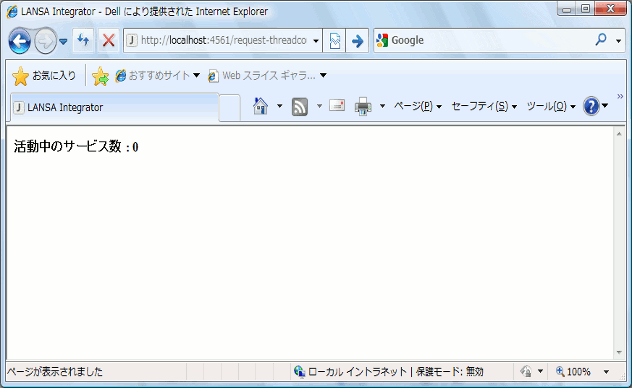Open the ツール(O) menu
This screenshot has height=388, width=632.
(x=551, y=106)
